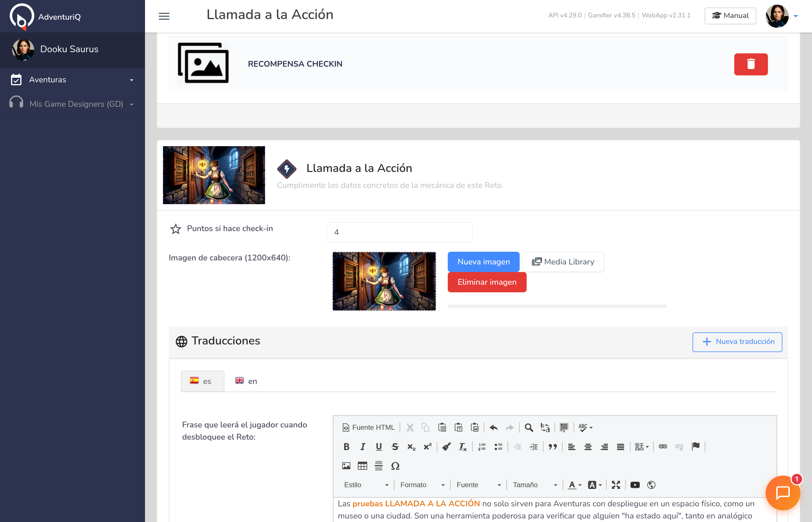This screenshot has width=812, height=522.
Task: Toggle superscript formatting
Action: [x=428, y=447]
